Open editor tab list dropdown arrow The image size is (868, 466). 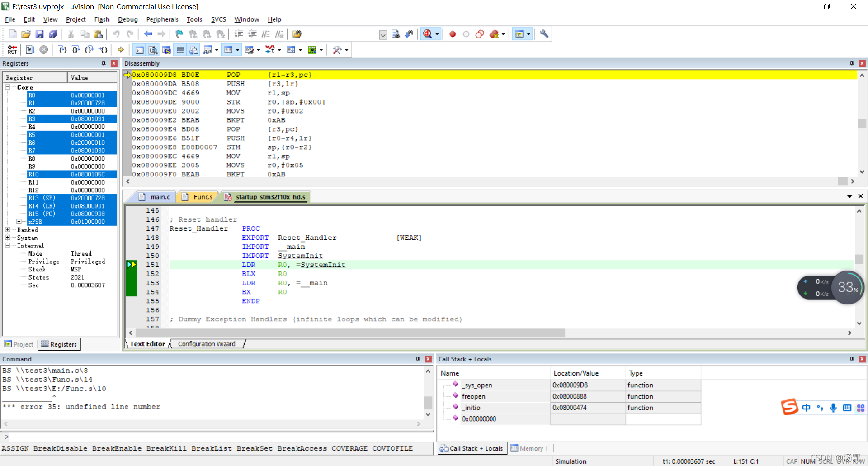(849, 196)
